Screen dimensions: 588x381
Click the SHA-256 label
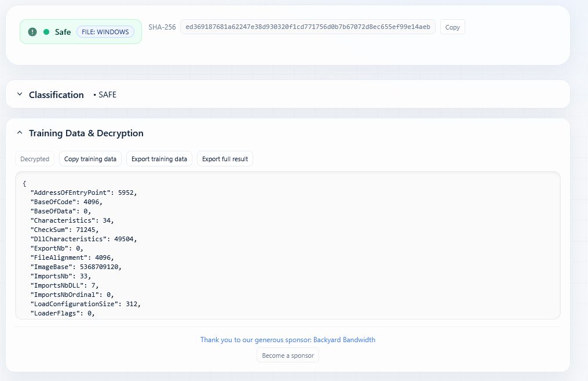tap(162, 27)
